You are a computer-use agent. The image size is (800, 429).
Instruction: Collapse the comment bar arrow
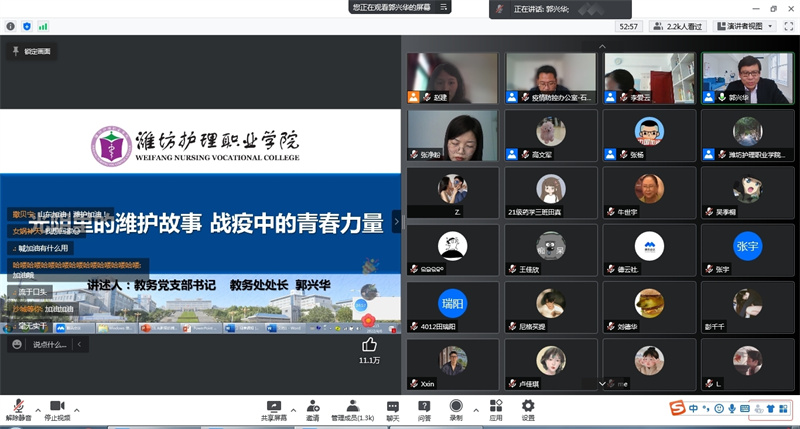80,344
